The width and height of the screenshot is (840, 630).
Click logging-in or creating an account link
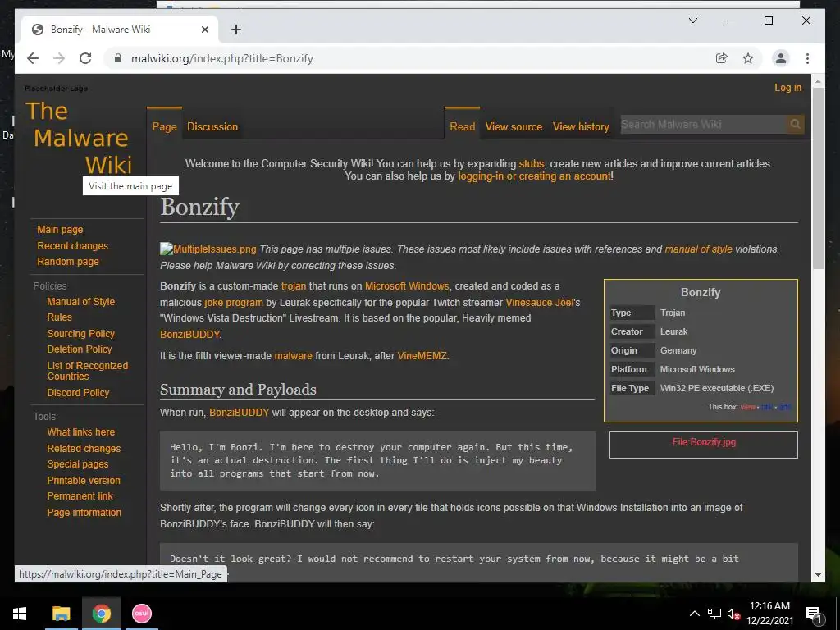(534, 176)
